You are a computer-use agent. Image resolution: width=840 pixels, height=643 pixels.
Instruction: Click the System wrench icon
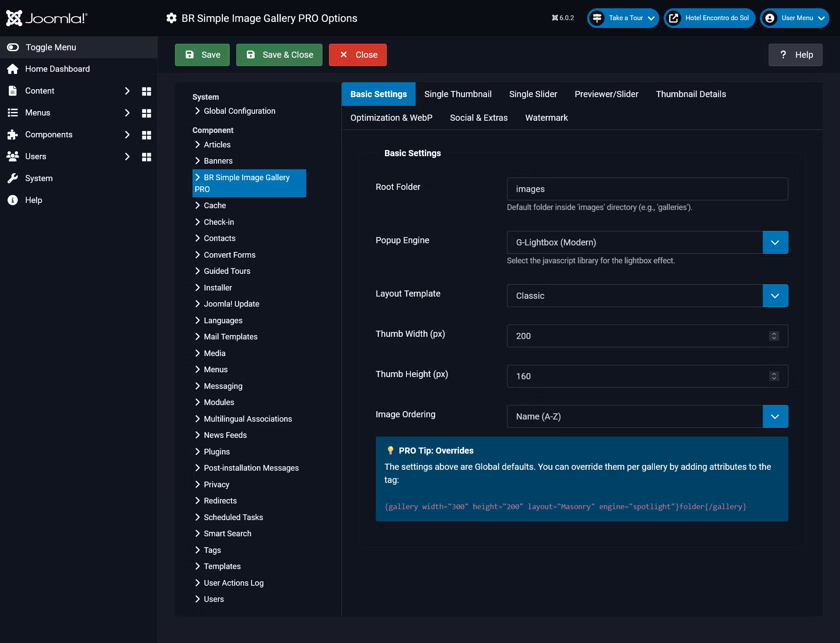pos(13,178)
